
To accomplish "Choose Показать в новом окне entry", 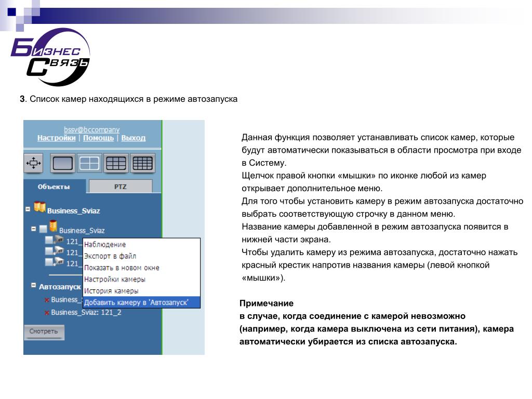I will (x=141, y=268).
